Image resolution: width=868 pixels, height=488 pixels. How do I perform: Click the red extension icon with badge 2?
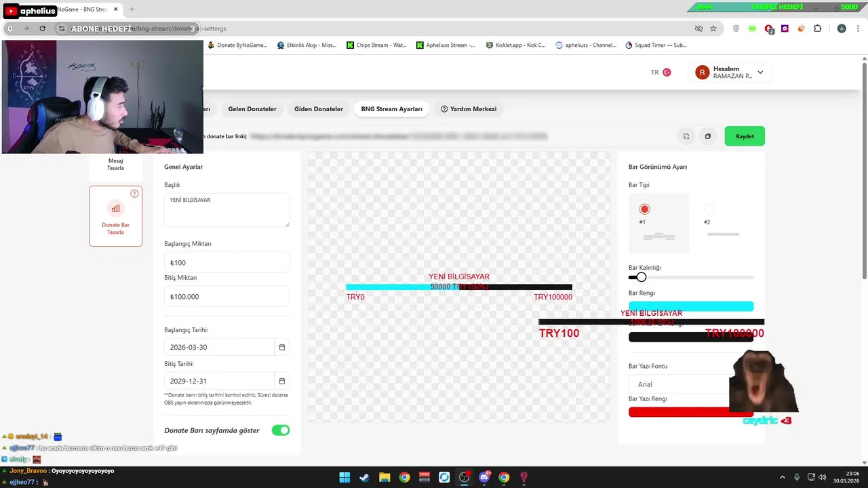(x=769, y=29)
